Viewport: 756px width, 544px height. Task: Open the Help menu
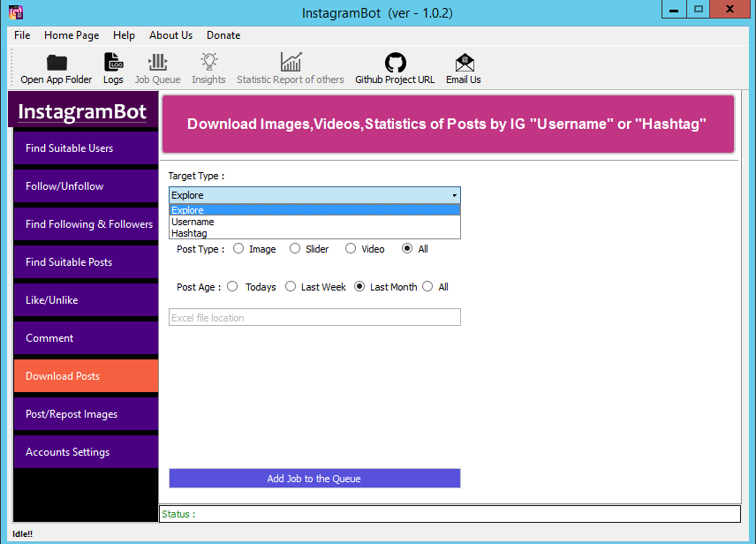coord(124,35)
